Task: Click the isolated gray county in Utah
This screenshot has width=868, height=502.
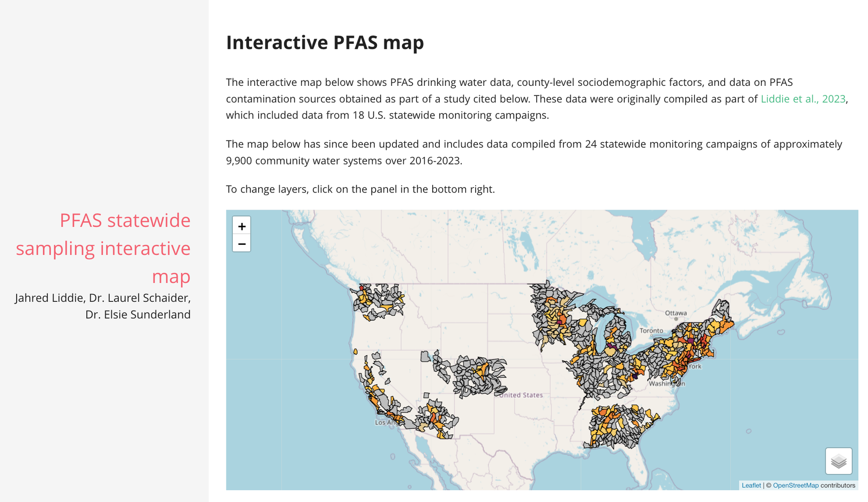Action: (x=425, y=357)
